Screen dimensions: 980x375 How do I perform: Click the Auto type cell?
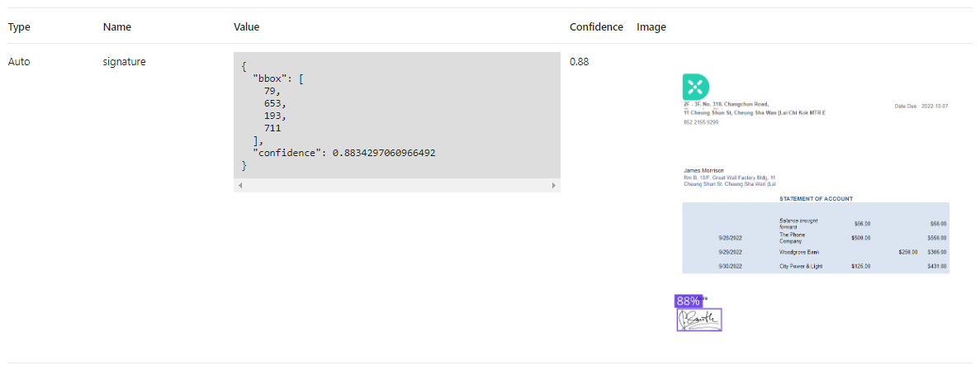coord(19,61)
